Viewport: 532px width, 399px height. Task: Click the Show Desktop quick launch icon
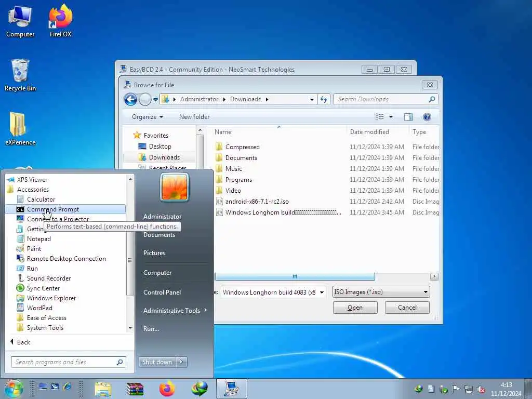43,387
